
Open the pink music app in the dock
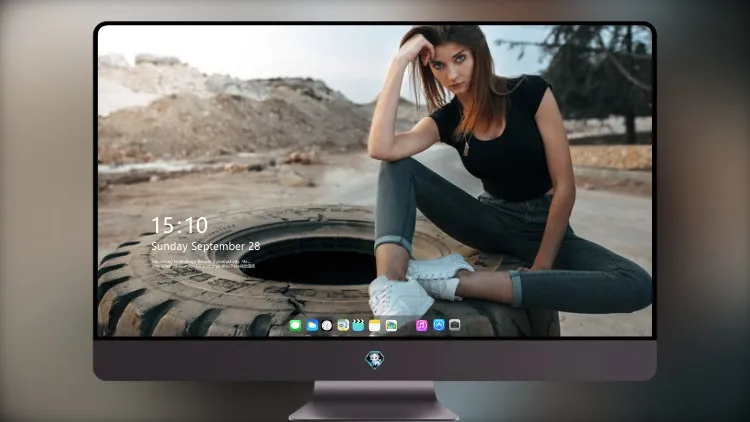[421, 326]
